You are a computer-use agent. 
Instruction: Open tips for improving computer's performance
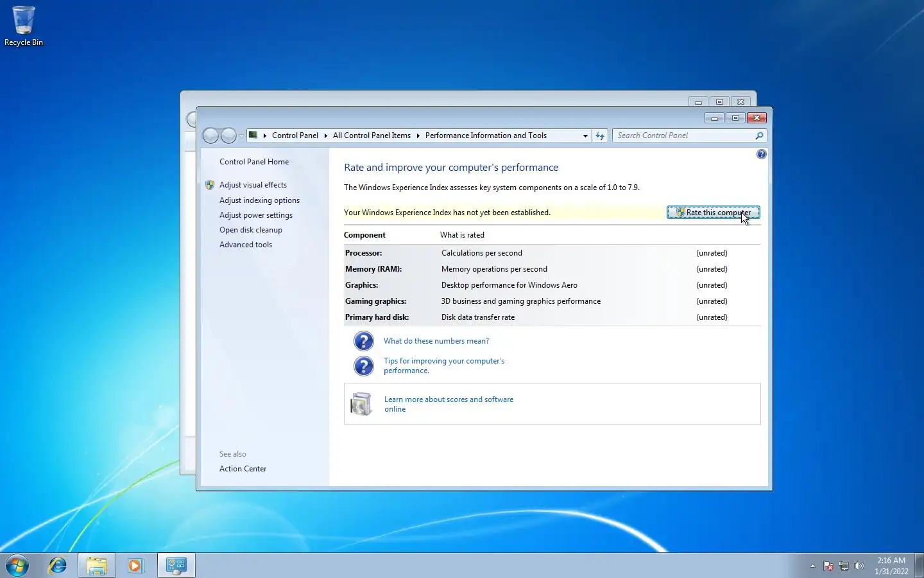tap(444, 366)
